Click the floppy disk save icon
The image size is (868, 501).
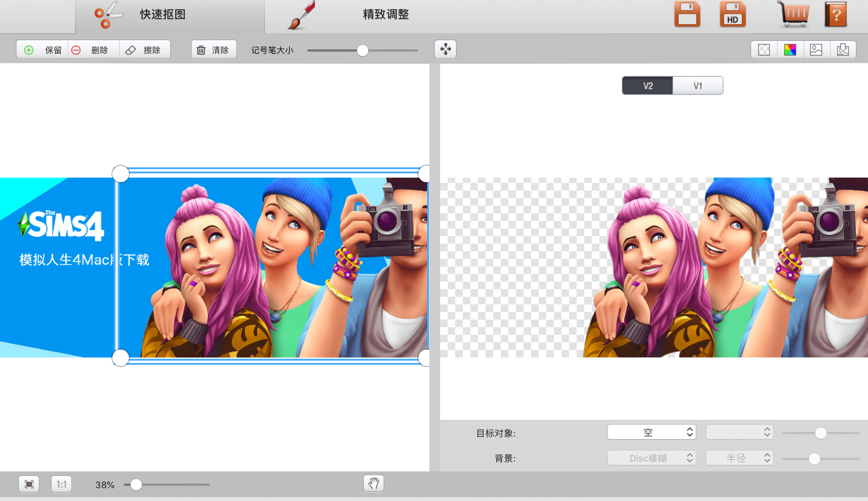[687, 14]
